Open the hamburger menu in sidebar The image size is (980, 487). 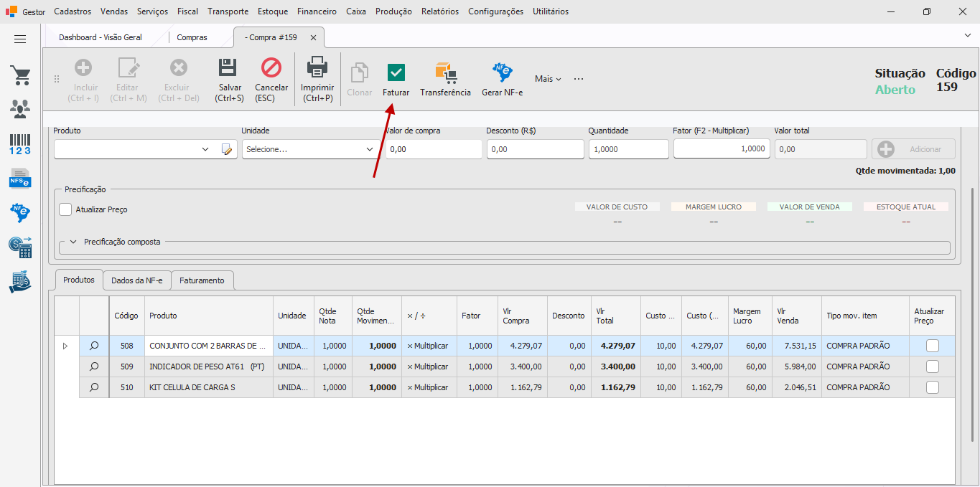(x=20, y=39)
